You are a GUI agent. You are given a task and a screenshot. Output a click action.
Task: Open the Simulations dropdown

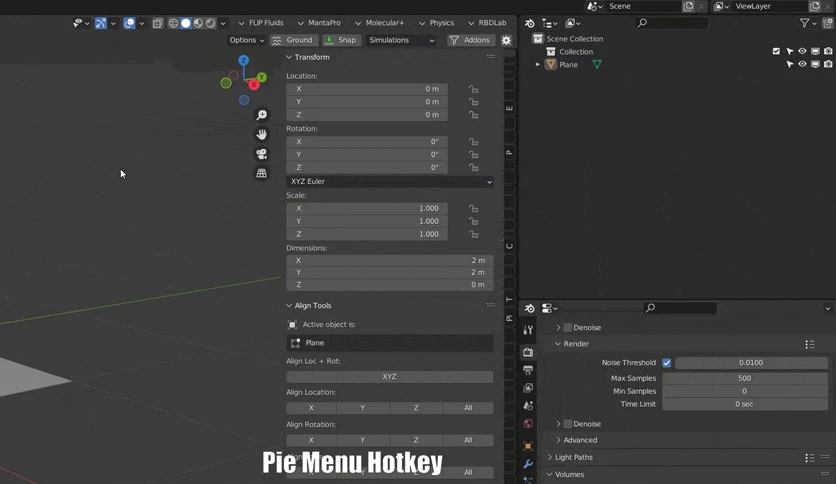(401, 40)
